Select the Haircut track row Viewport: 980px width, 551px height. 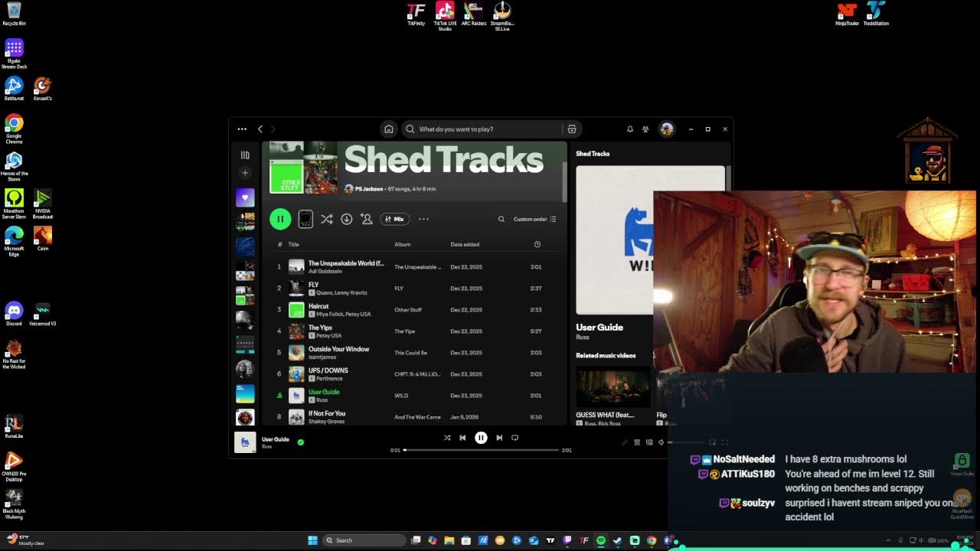pos(413,310)
